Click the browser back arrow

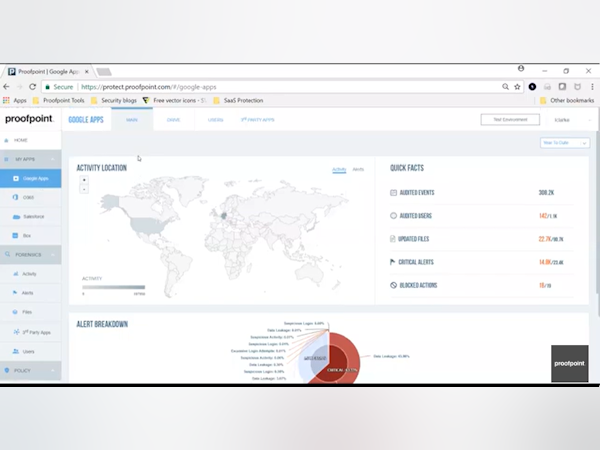(6, 87)
